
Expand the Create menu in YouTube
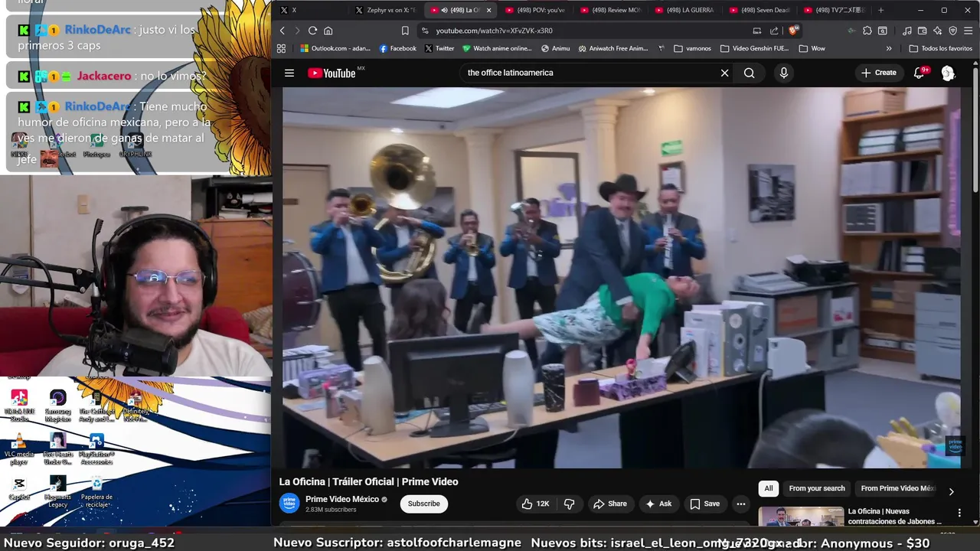[x=878, y=73]
